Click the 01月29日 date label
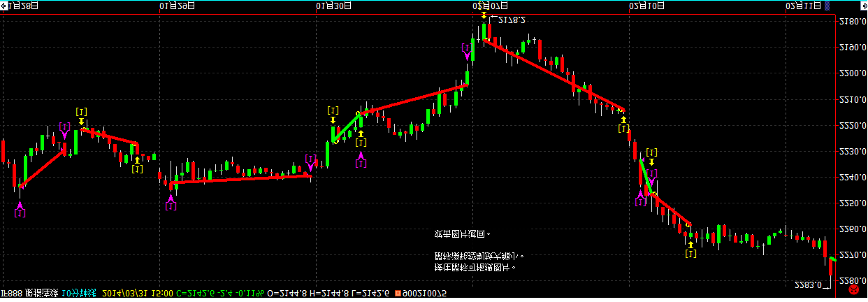Image resolution: width=868 pixels, height=302 pixels. [178, 6]
